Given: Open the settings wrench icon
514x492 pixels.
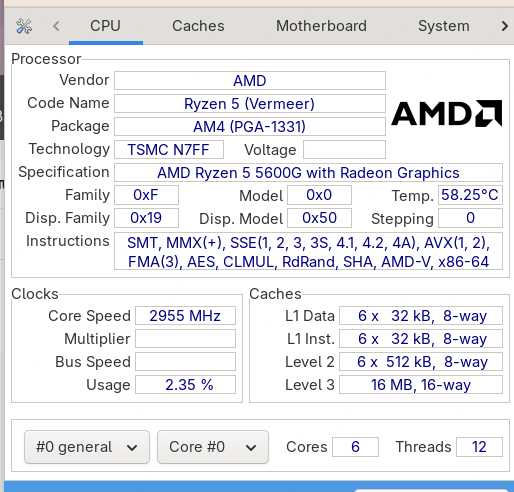Looking at the screenshot, I should 24,26.
